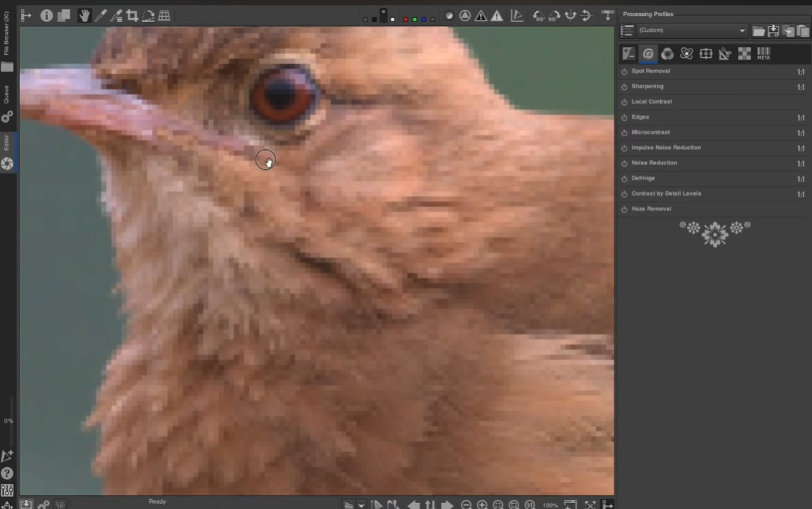Turn on Noise Reduction
This screenshot has width=812, height=509.
coord(624,164)
